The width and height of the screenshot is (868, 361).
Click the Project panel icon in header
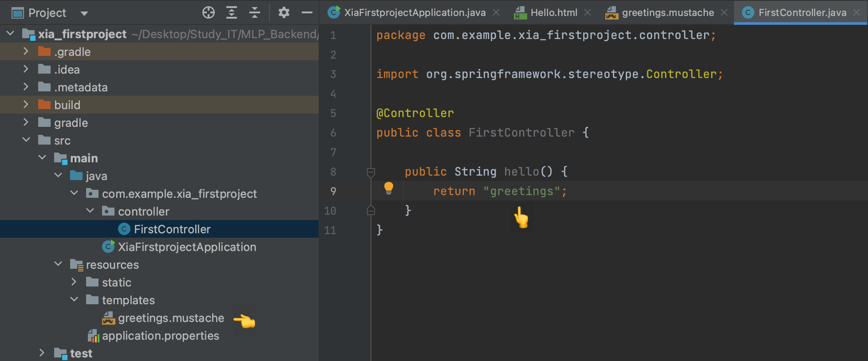tap(18, 13)
